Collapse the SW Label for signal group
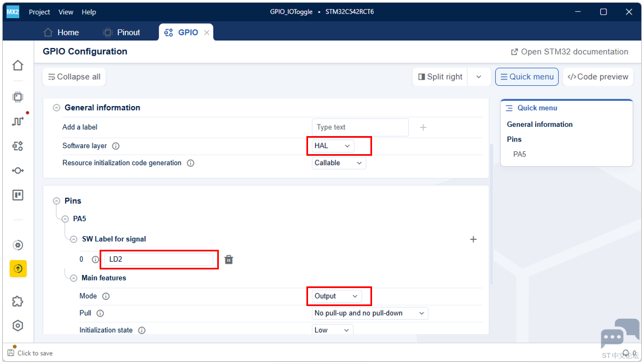644x364 pixels. pyautogui.click(x=73, y=239)
